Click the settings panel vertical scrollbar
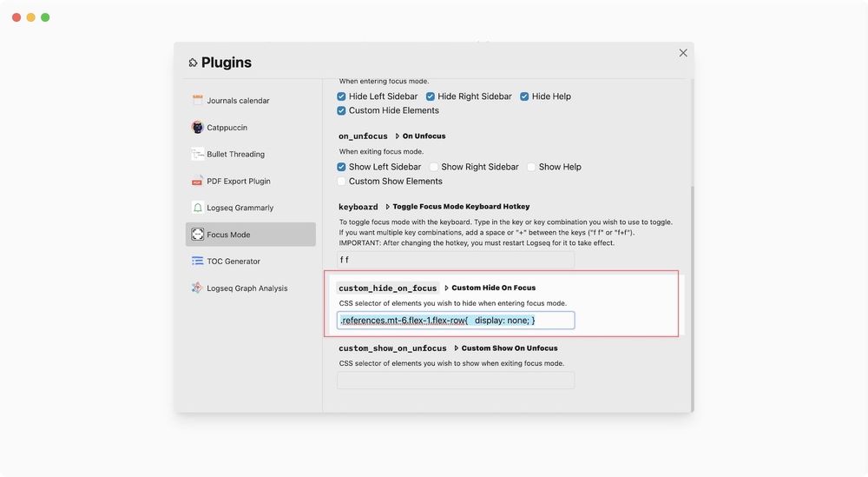Viewport: 868px width, 477px height. coord(692,295)
